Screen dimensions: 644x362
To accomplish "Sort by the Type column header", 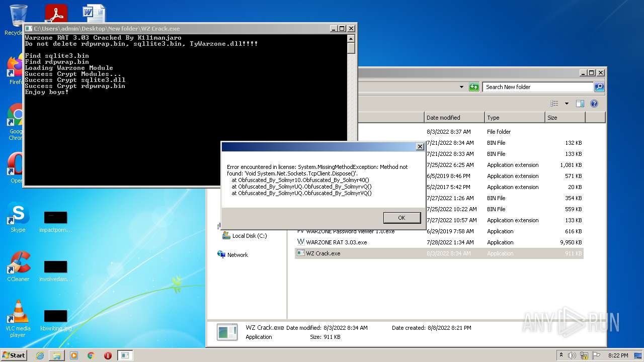I will (515, 118).
